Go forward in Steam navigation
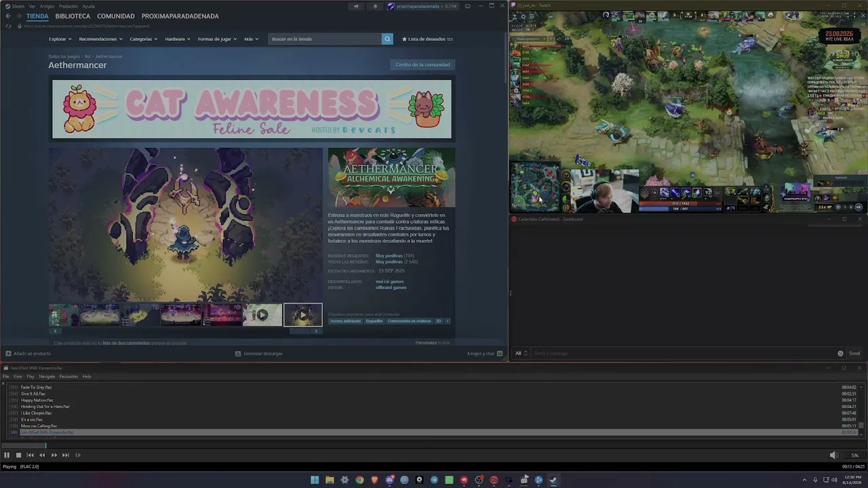Viewport: 868px width, 488px height. [x=18, y=16]
